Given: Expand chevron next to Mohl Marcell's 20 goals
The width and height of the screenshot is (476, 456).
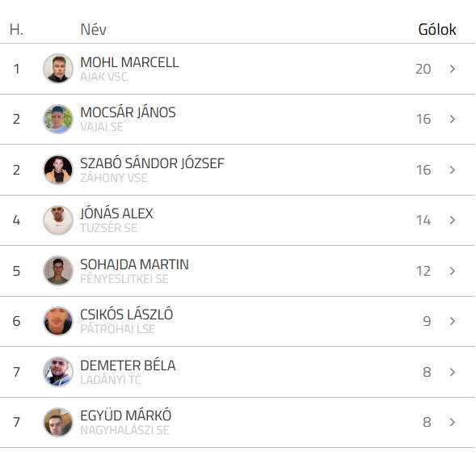Looking at the screenshot, I should (x=453, y=69).
